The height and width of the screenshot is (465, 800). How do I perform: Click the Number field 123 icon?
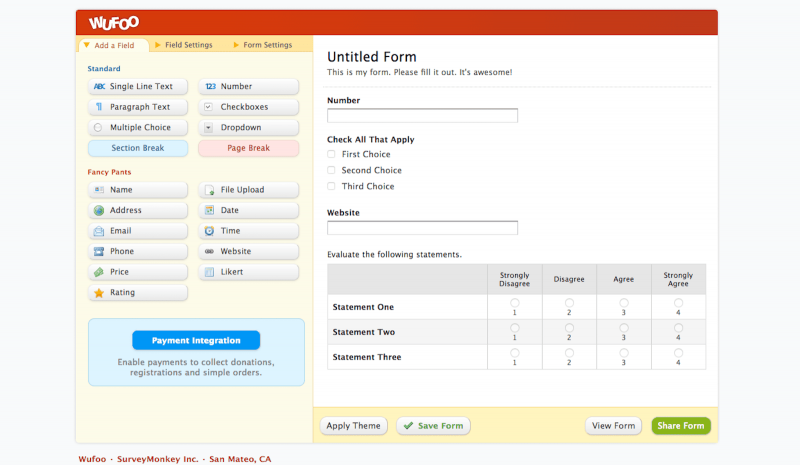210,87
